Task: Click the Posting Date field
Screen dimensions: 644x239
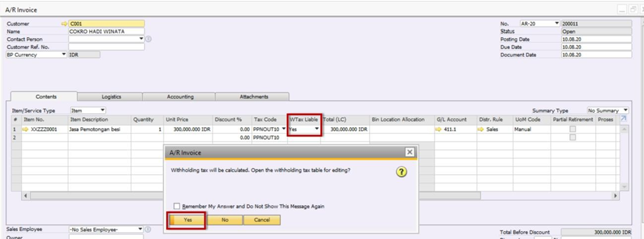Action: [596, 39]
